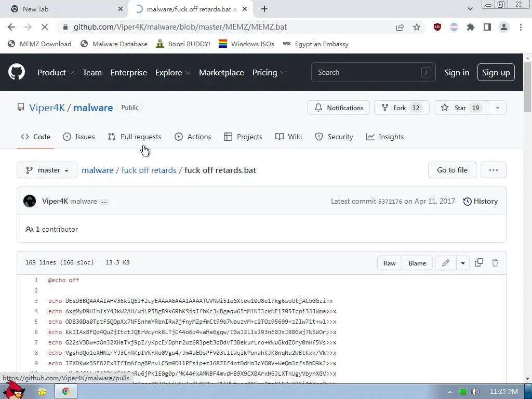The height and width of the screenshot is (399, 532).
Task: Open the Actions tab
Action: click(x=193, y=137)
